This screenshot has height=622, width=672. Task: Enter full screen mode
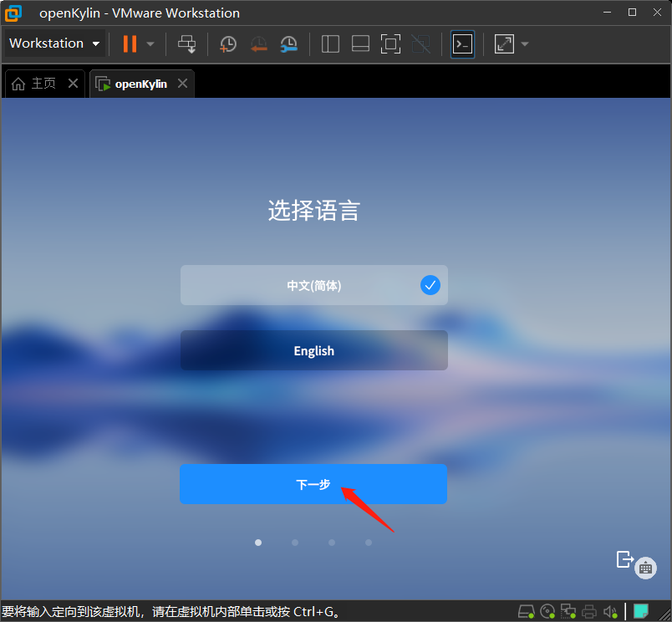point(390,43)
